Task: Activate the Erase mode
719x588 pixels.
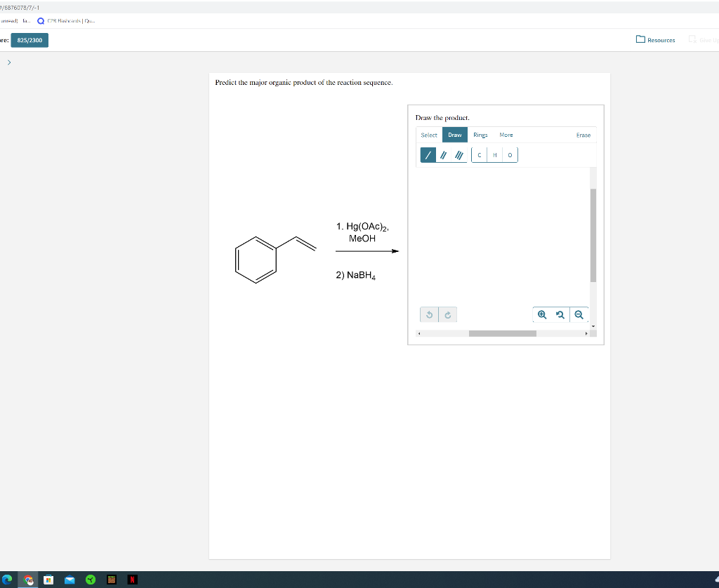Action: point(583,134)
